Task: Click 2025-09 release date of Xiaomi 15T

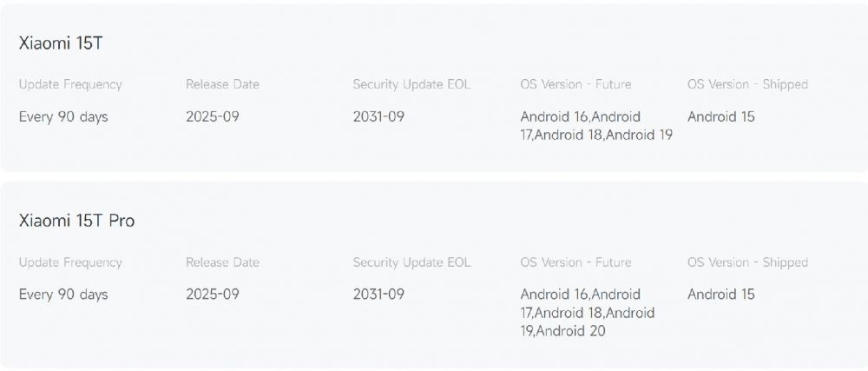Action: [x=213, y=116]
